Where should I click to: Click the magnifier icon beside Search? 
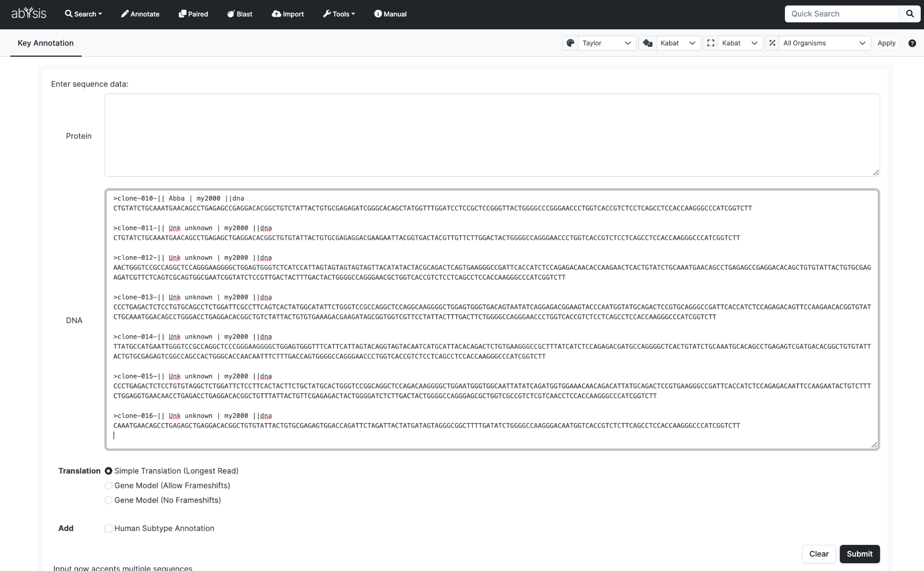point(69,14)
